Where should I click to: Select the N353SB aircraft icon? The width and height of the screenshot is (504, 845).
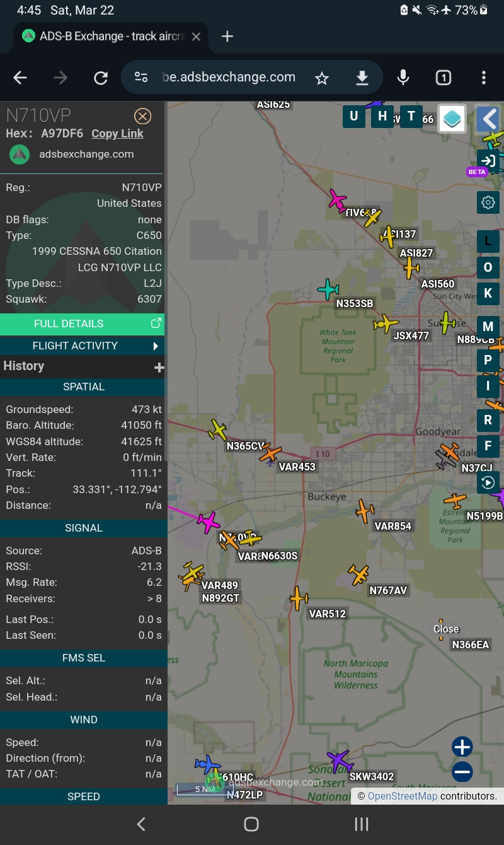point(329,289)
